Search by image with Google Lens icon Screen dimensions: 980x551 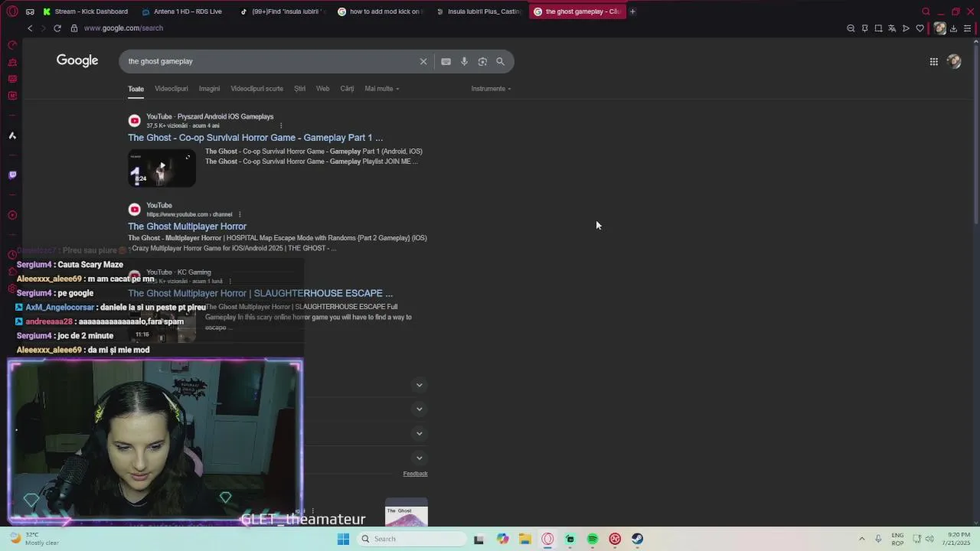tap(482, 61)
